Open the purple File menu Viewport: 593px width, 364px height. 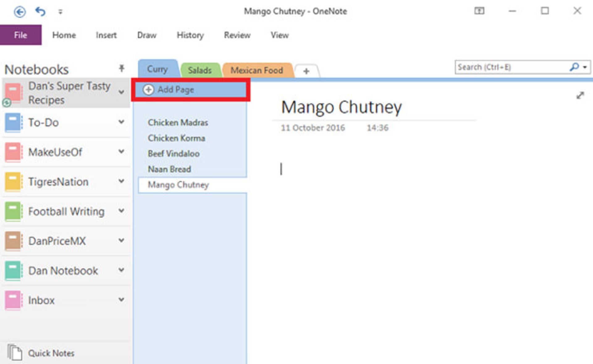[x=20, y=35]
